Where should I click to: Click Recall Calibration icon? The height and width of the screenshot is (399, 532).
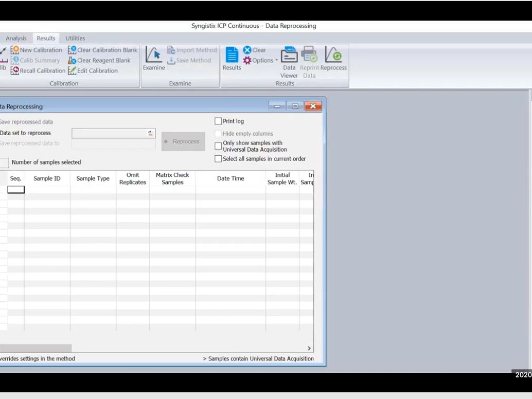pyautogui.click(x=14, y=70)
